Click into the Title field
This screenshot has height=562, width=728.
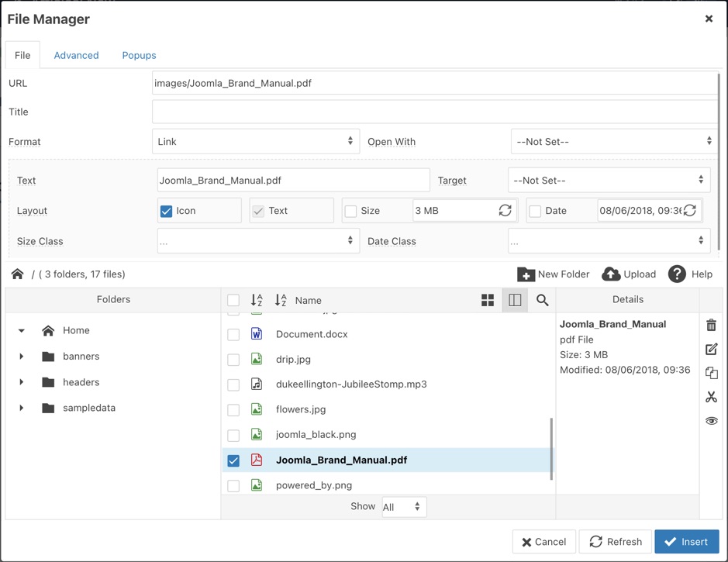pyautogui.click(x=435, y=112)
